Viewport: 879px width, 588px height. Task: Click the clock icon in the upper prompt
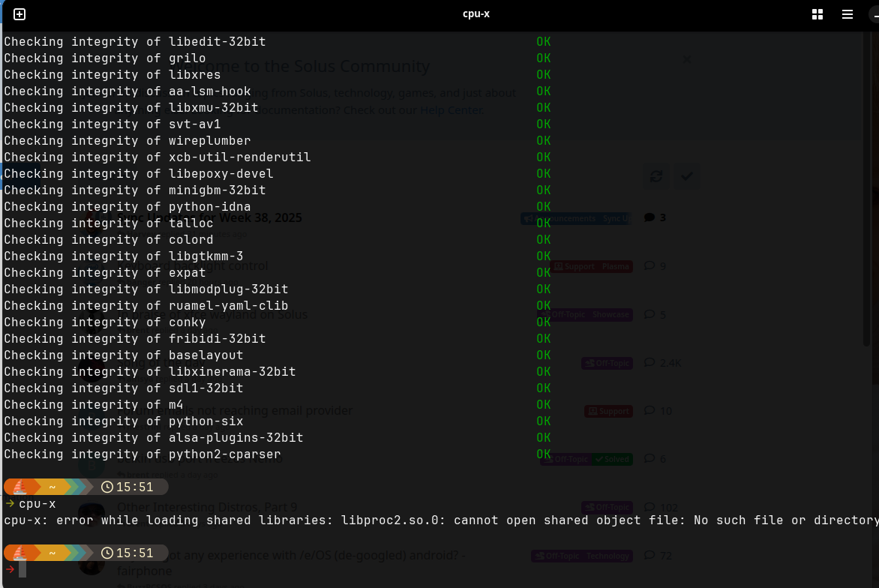[107, 487]
